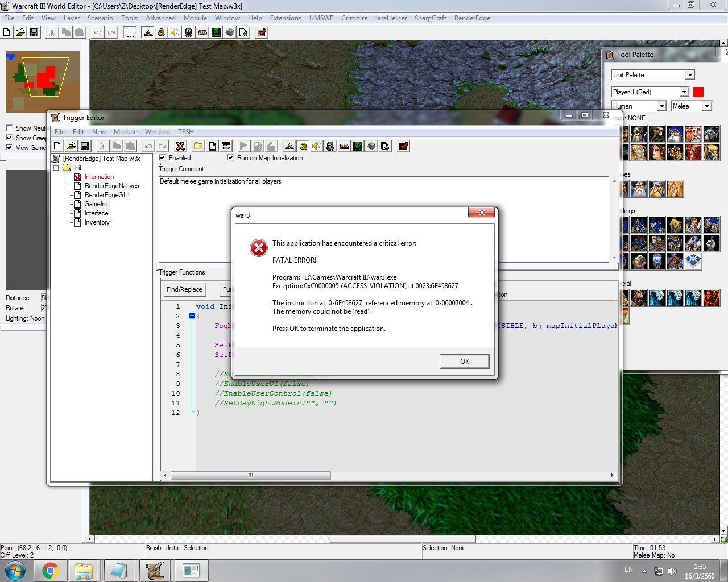The height and width of the screenshot is (582, 728).
Task: Close the war3 error dialog with X
Action: coord(482,213)
